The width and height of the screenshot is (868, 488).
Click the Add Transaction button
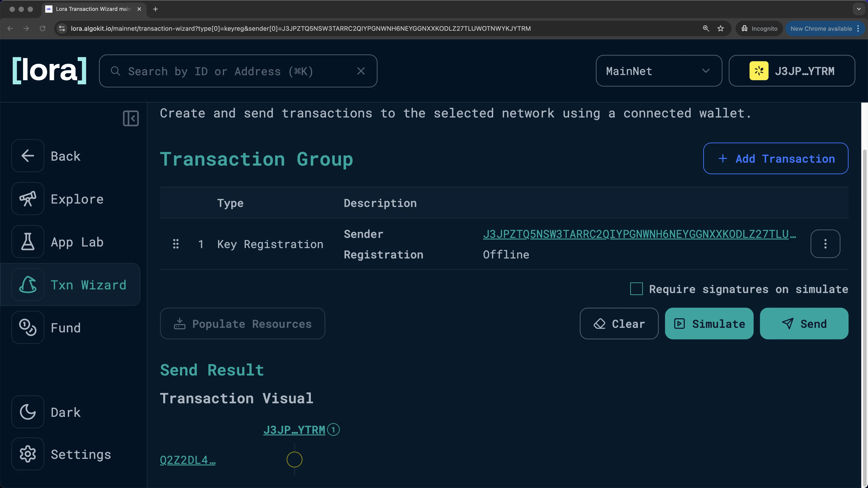(775, 159)
